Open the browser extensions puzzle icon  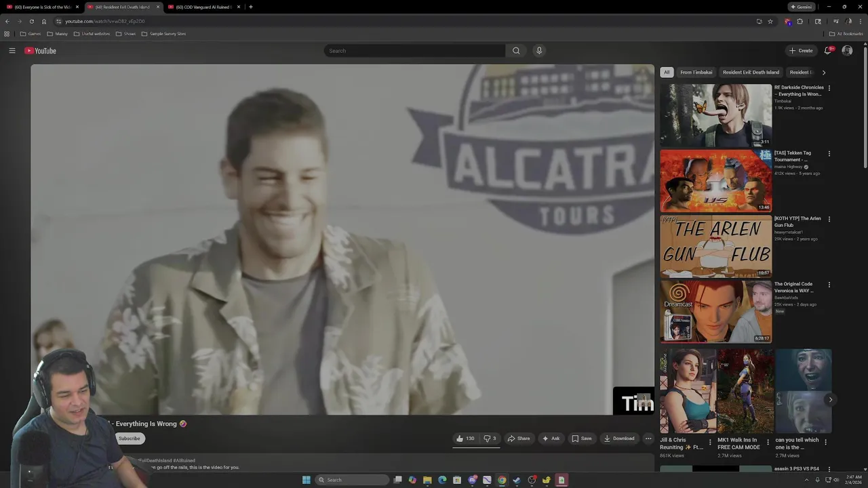[800, 21]
